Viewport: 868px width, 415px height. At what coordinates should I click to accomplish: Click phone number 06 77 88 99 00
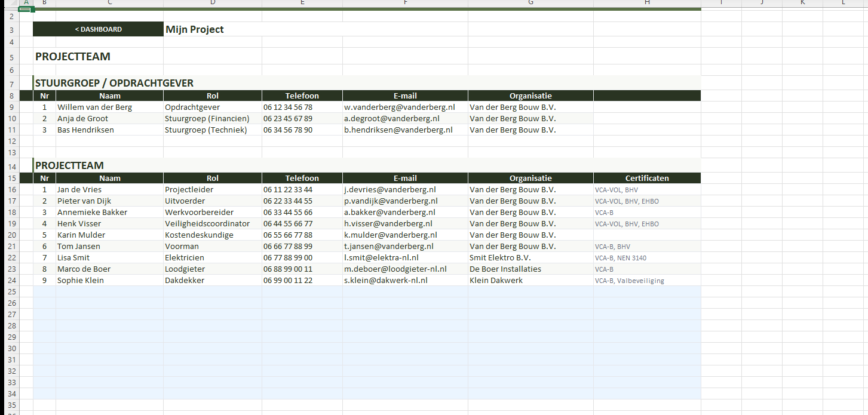click(x=287, y=258)
